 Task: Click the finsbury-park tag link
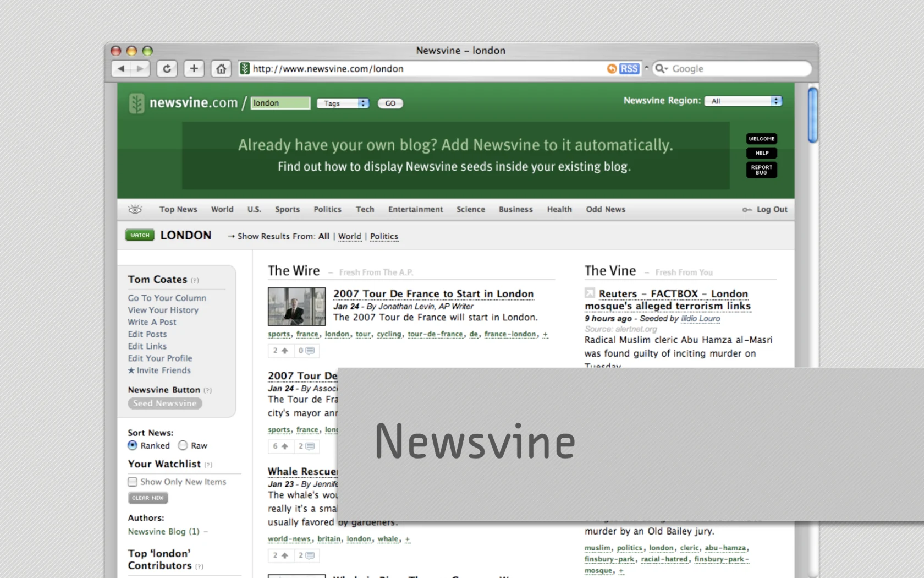coord(609,559)
